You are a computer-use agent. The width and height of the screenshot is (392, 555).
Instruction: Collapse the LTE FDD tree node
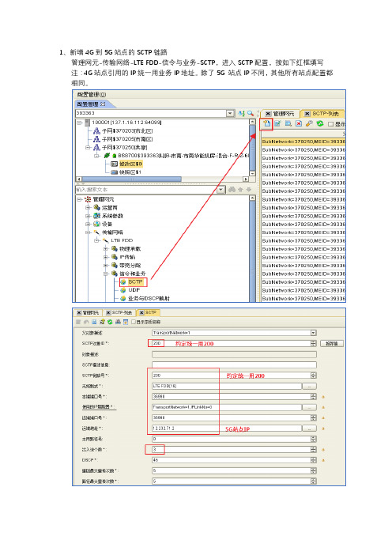[x=96, y=240]
